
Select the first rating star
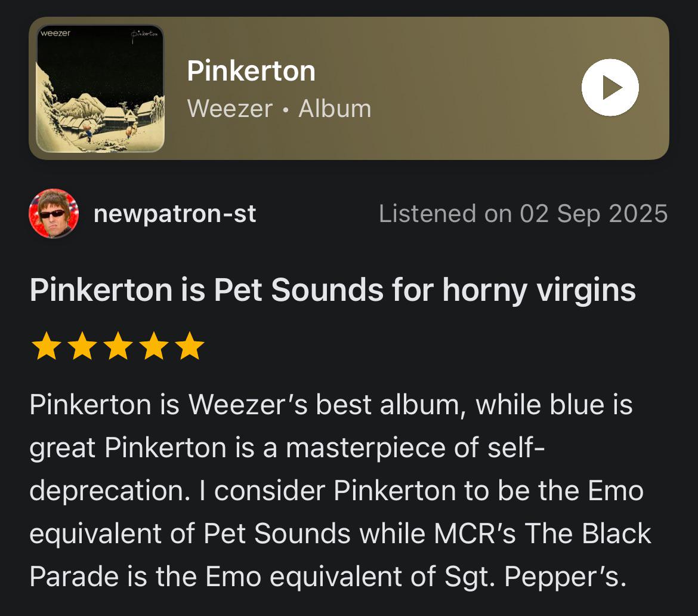47,346
